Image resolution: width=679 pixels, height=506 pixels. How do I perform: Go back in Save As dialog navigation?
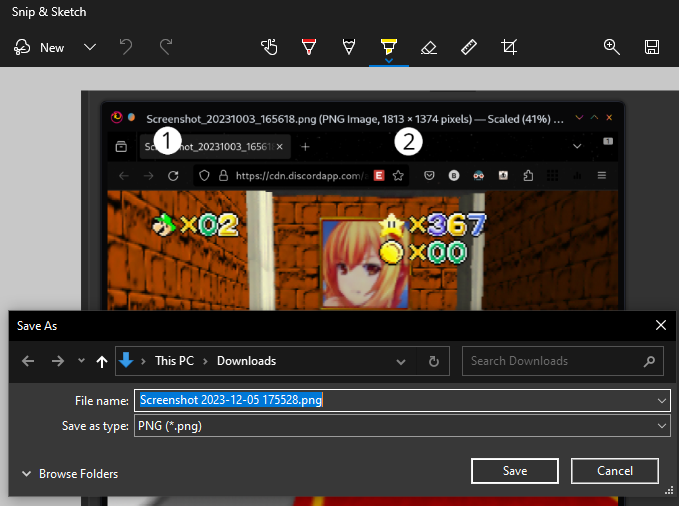(x=28, y=361)
